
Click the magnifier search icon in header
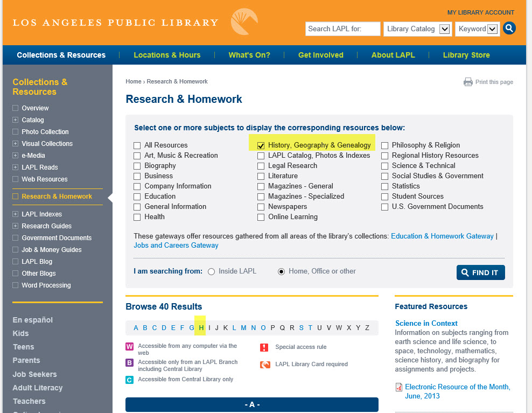(509, 28)
